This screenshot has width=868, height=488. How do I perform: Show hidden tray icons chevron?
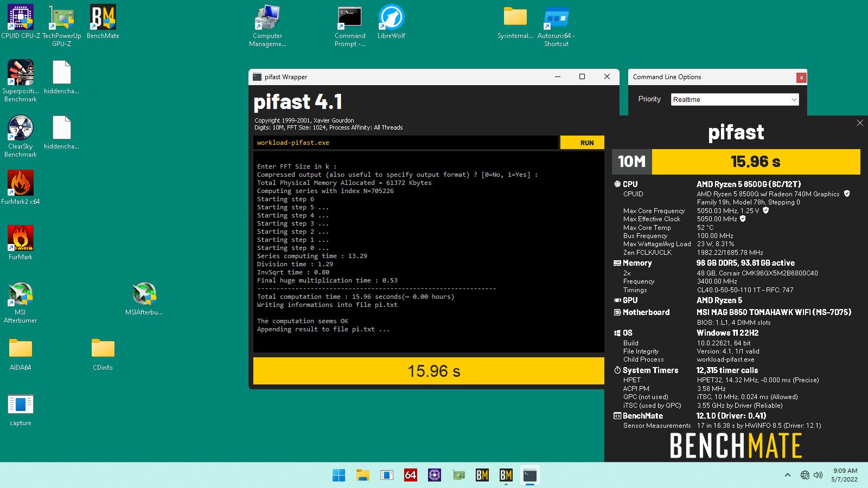(788, 475)
